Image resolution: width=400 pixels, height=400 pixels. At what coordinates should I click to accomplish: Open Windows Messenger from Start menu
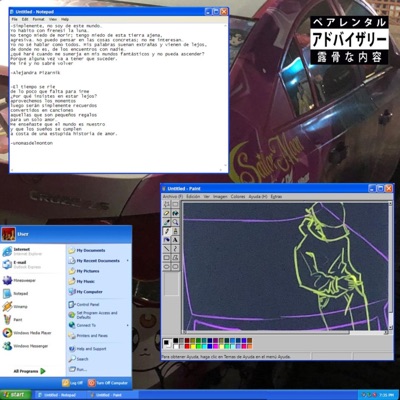pyautogui.click(x=25, y=346)
